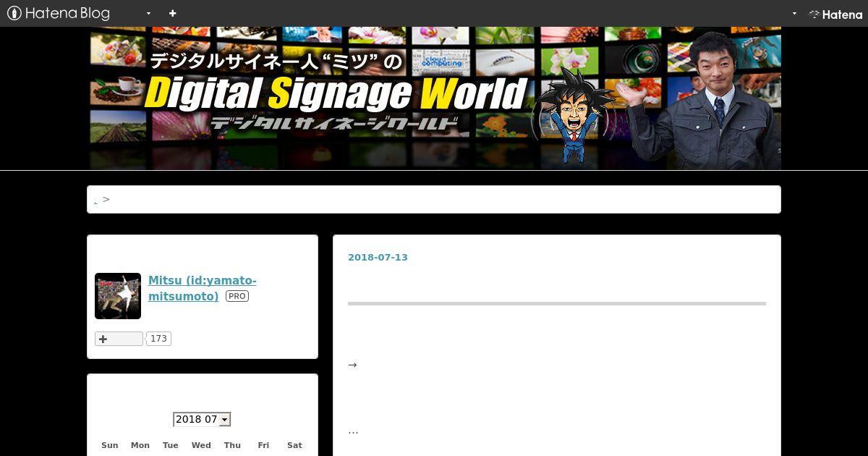This screenshot has height=456, width=868.
Task: Open the Hatena Blog logo link
Action: click(x=59, y=13)
